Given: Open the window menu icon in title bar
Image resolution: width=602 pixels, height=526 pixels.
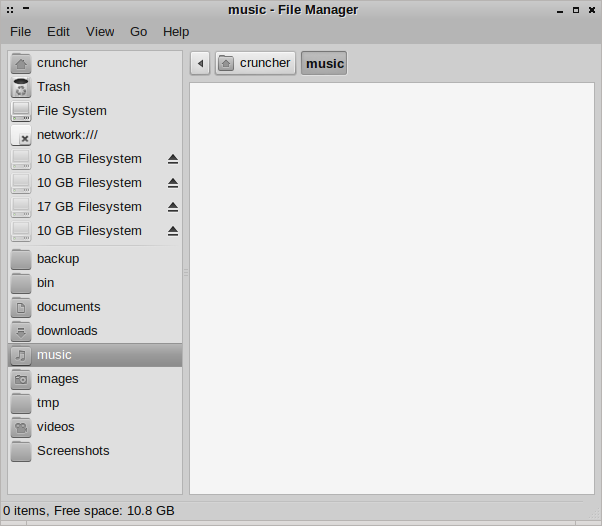Looking at the screenshot, I should [10, 10].
